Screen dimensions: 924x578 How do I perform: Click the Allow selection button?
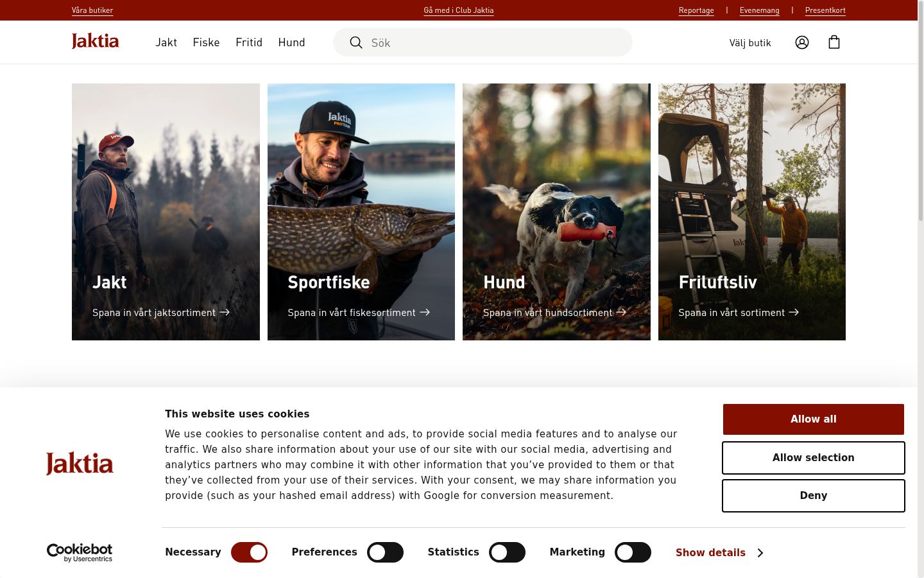[814, 458]
